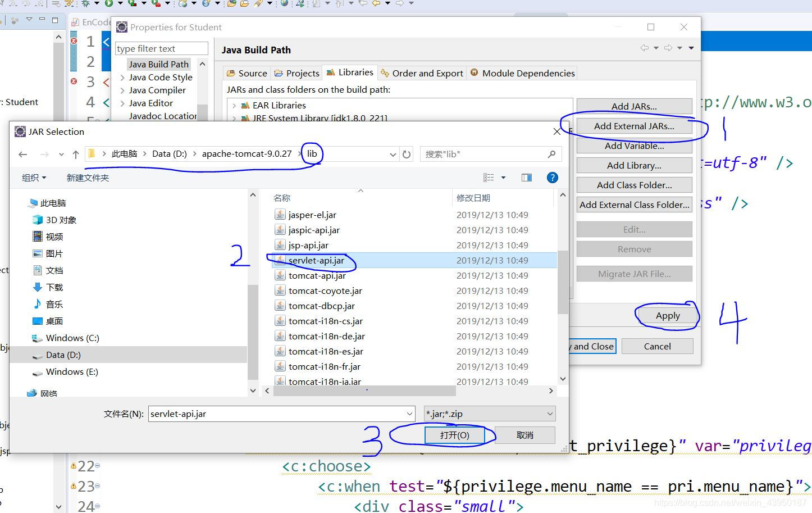Click Add JARs... button
The width and height of the screenshot is (812, 513).
tap(634, 106)
